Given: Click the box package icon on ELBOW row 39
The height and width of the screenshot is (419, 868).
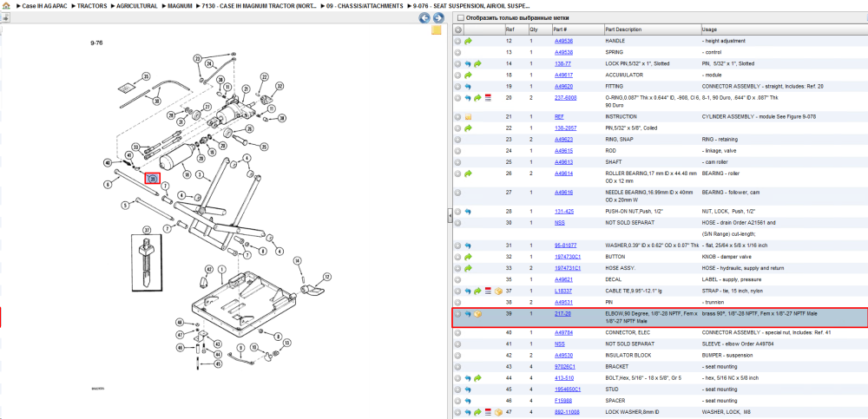Looking at the screenshot, I should pyautogui.click(x=478, y=314).
